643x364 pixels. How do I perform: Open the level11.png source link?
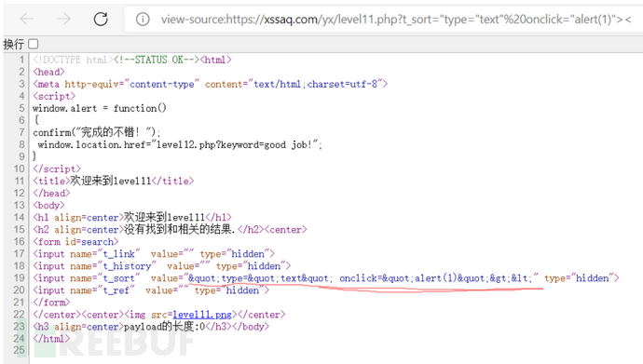202,315
